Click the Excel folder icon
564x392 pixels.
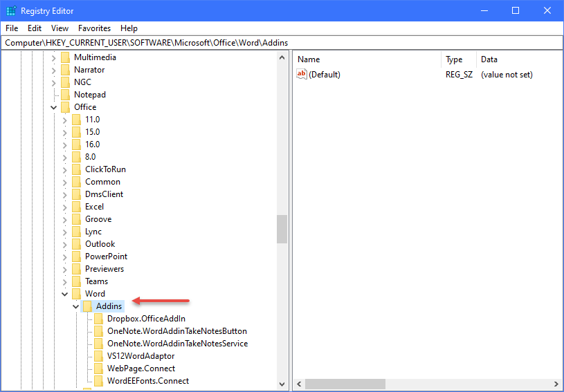click(76, 207)
